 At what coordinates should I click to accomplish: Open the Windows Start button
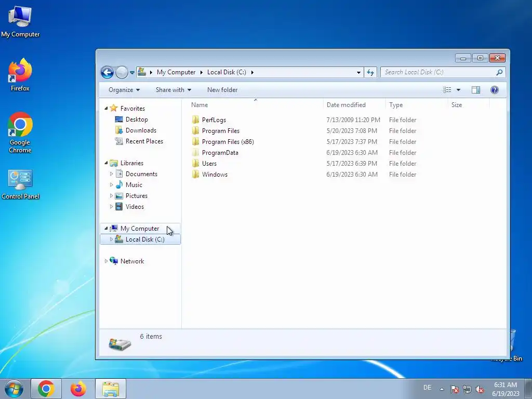pos(14,389)
